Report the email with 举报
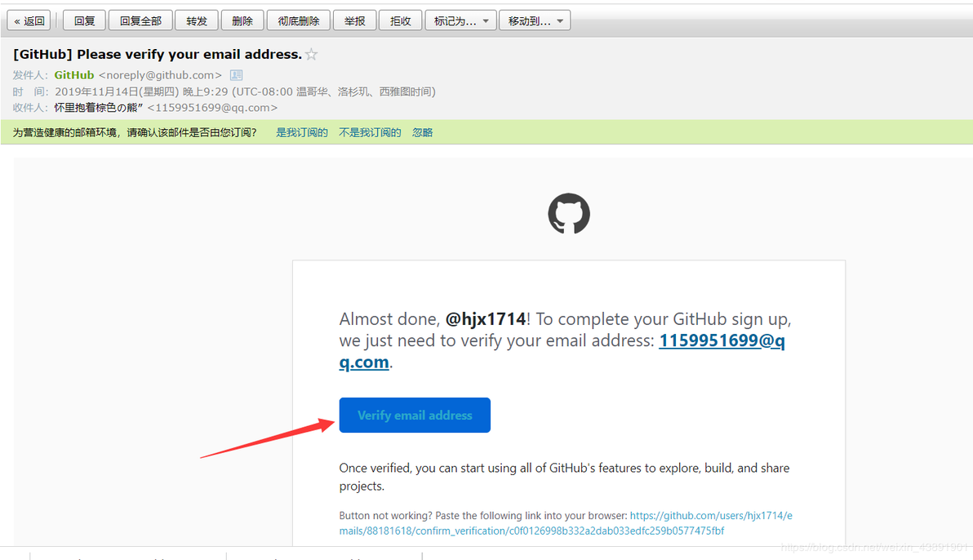Viewport: 973px width, 560px height. tap(354, 20)
